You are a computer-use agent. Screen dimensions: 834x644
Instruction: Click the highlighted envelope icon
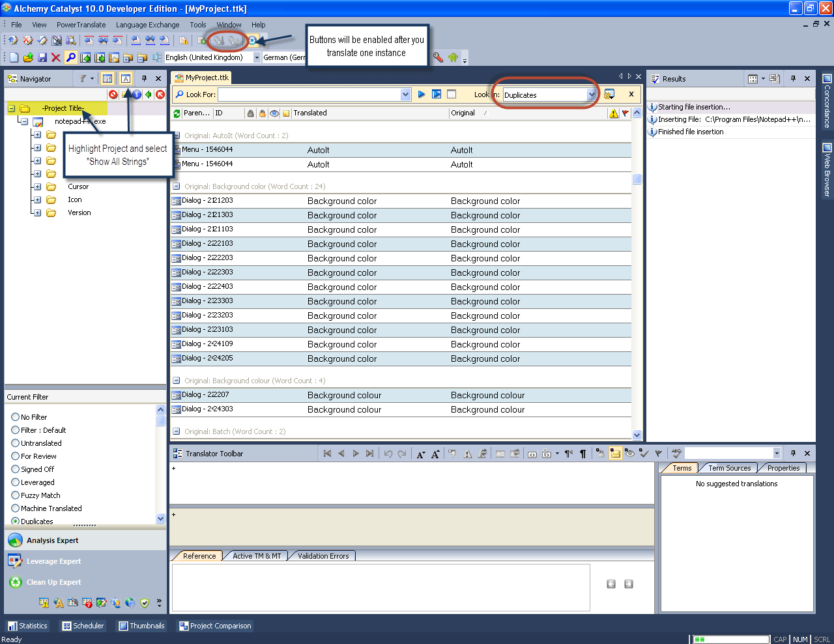click(615, 454)
